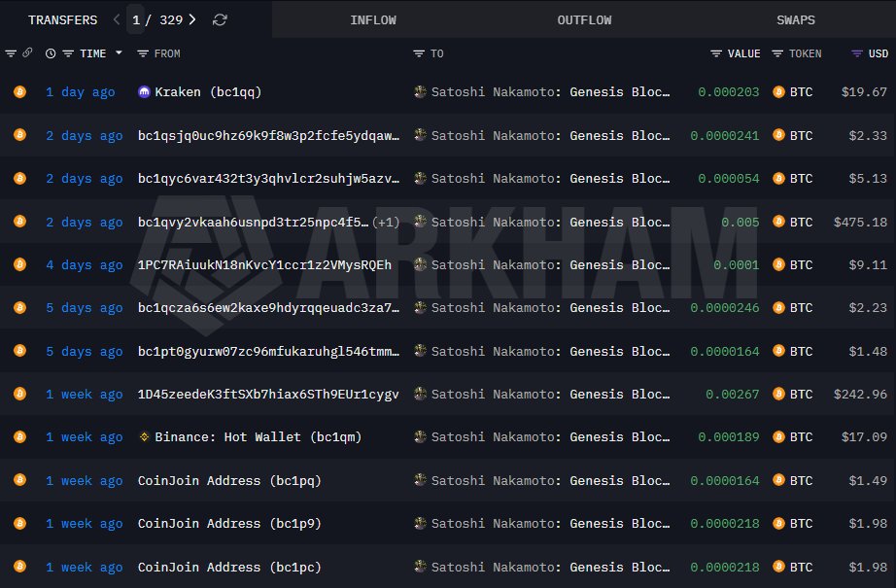The image size is (896, 588).
Task: Click BTC token icon in $475.18 row
Action: pyautogui.click(x=778, y=222)
